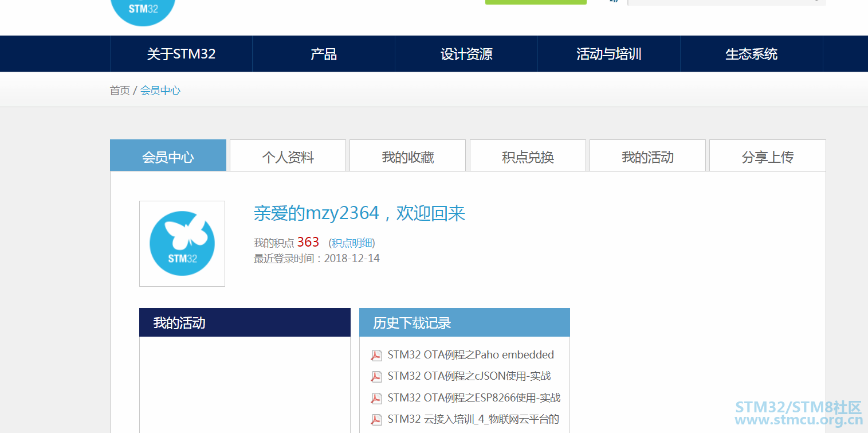Click the 会员中心 breadcrumb link
The image size is (868, 433).
[160, 90]
